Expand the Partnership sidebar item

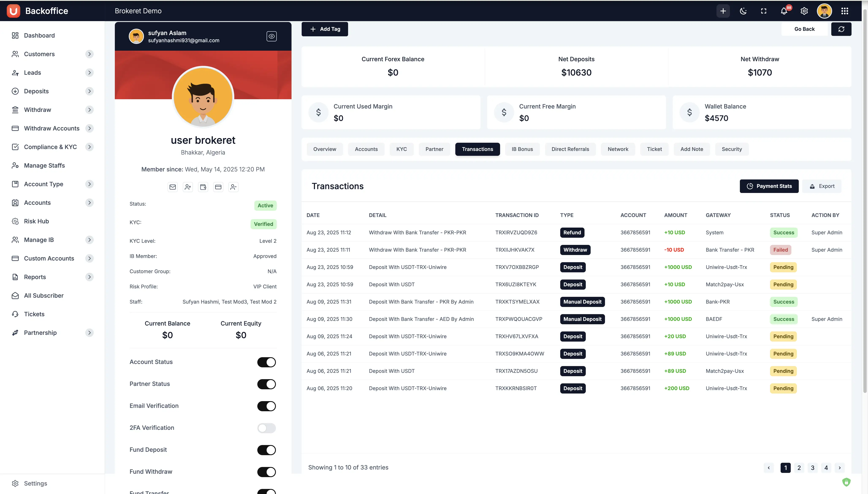tap(90, 332)
